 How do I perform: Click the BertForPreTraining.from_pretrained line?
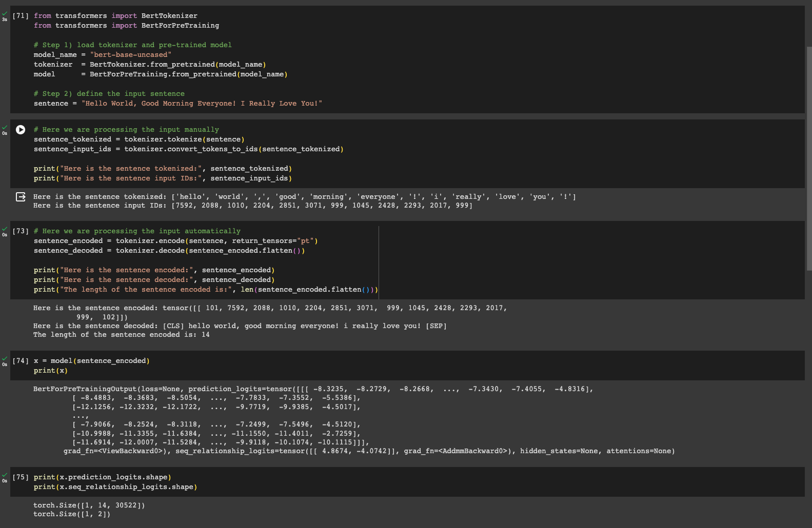tap(161, 74)
